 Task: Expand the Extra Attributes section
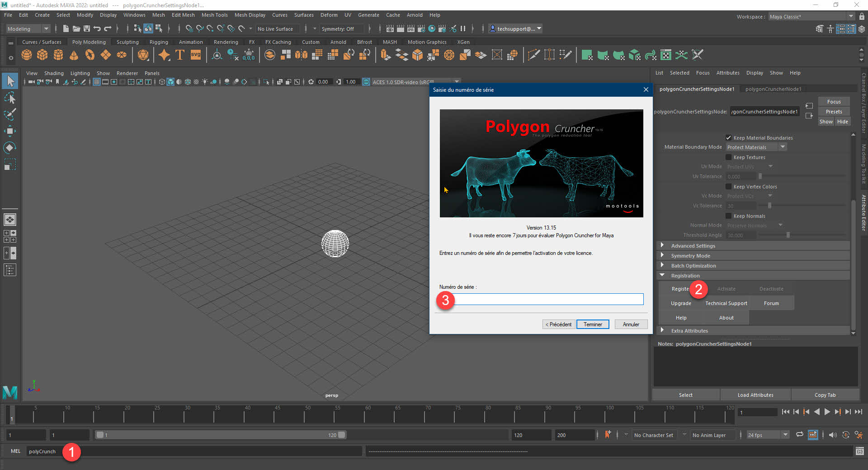point(753,331)
